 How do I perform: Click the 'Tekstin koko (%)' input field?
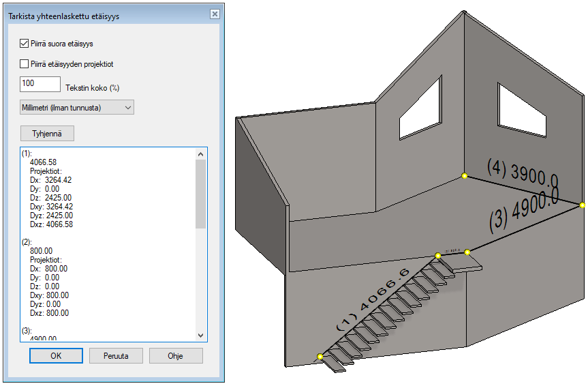40,84
